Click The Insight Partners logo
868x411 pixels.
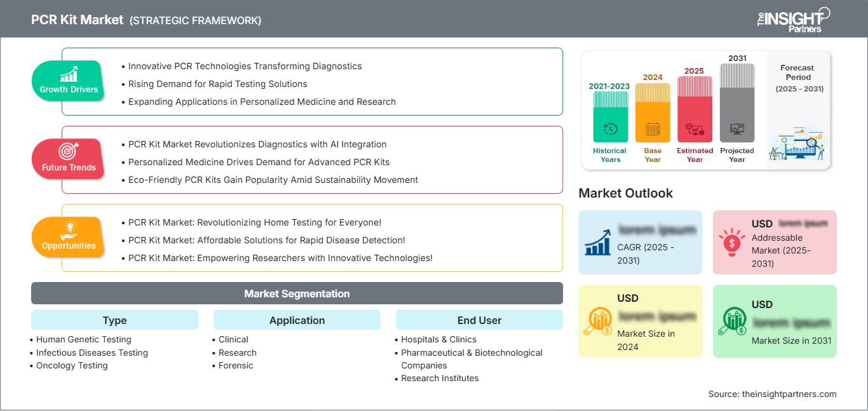[x=794, y=20]
